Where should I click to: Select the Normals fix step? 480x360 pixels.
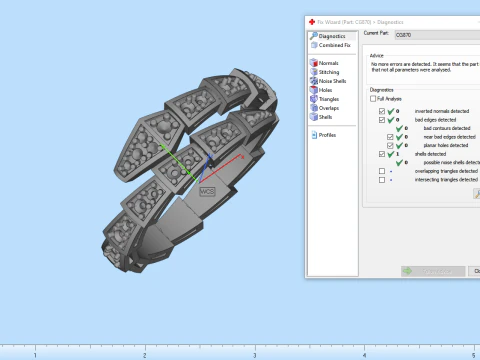(x=324, y=63)
